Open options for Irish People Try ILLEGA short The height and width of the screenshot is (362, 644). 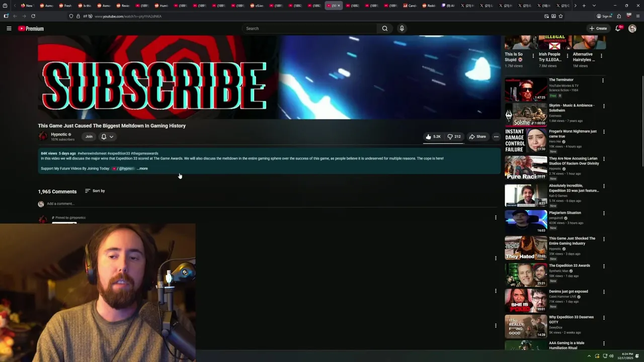click(x=568, y=56)
